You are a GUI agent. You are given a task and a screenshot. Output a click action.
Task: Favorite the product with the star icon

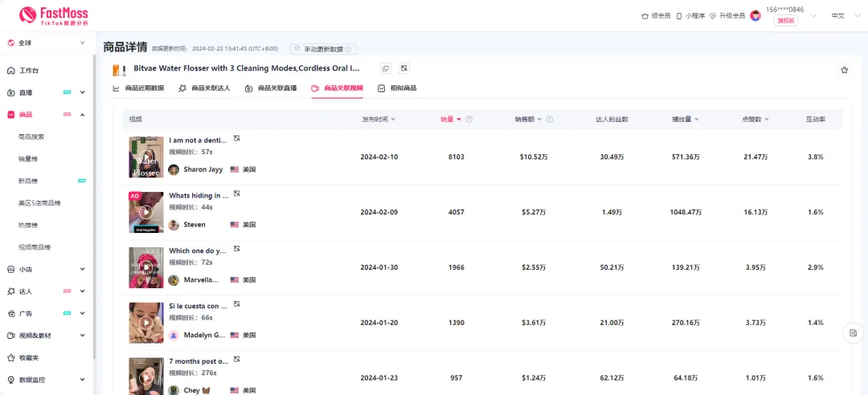coord(844,70)
